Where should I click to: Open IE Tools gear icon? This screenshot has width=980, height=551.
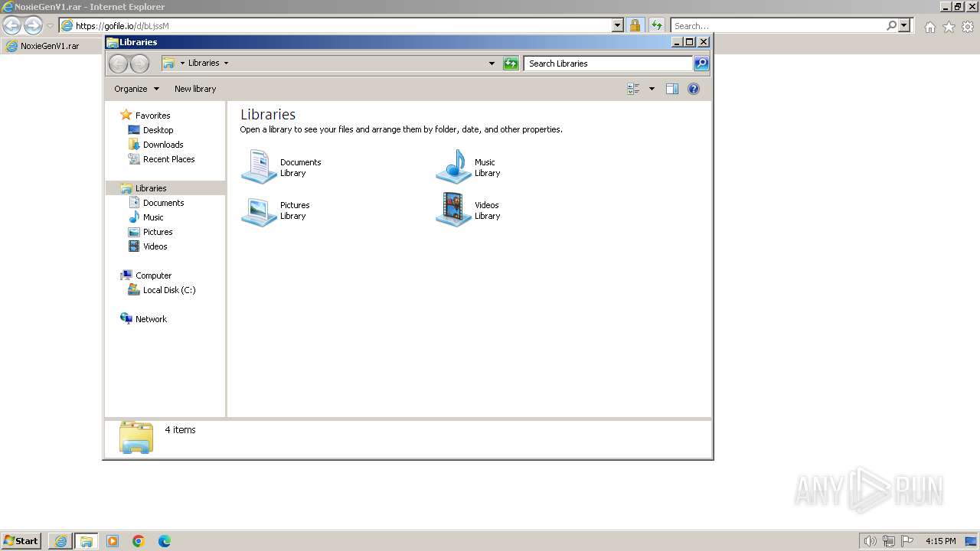[x=968, y=27]
